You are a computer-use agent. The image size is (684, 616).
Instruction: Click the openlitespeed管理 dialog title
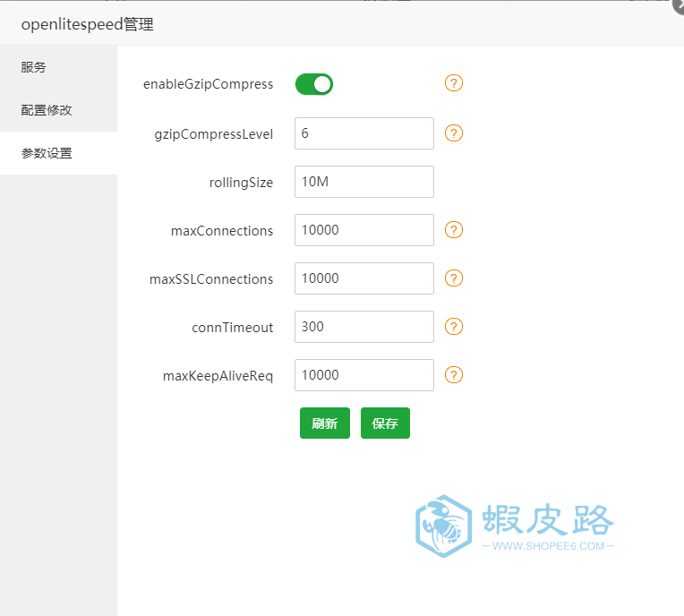pos(87,24)
